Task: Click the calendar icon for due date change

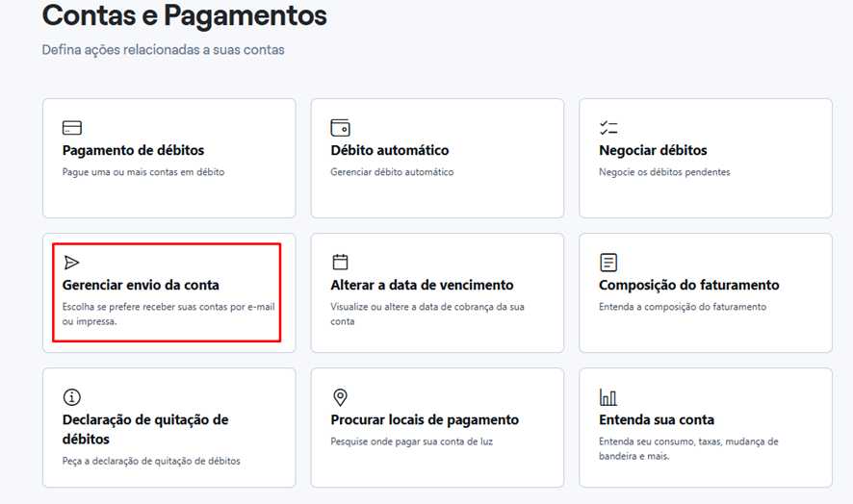Action: (340, 262)
